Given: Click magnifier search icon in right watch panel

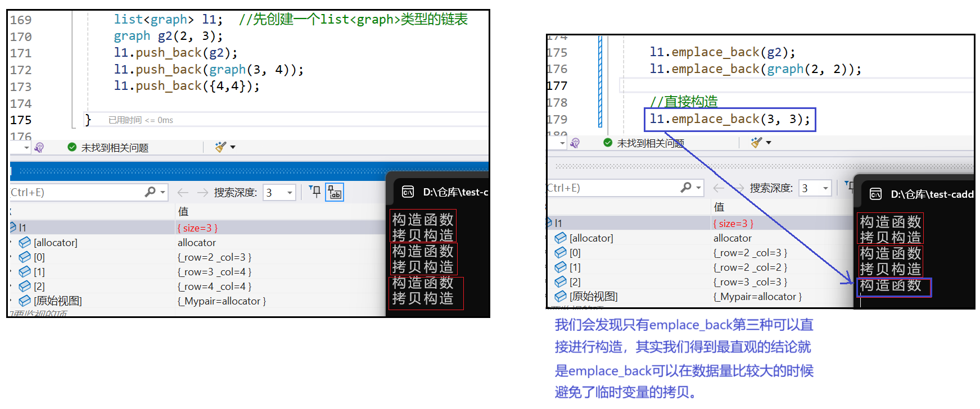Looking at the screenshot, I should [685, 188].
